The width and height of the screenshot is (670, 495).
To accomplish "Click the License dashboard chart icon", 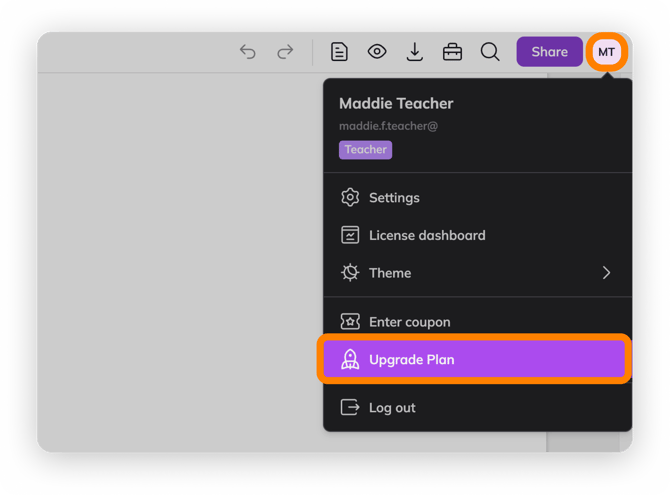I will pyautogui.click(x=350, y=235).
